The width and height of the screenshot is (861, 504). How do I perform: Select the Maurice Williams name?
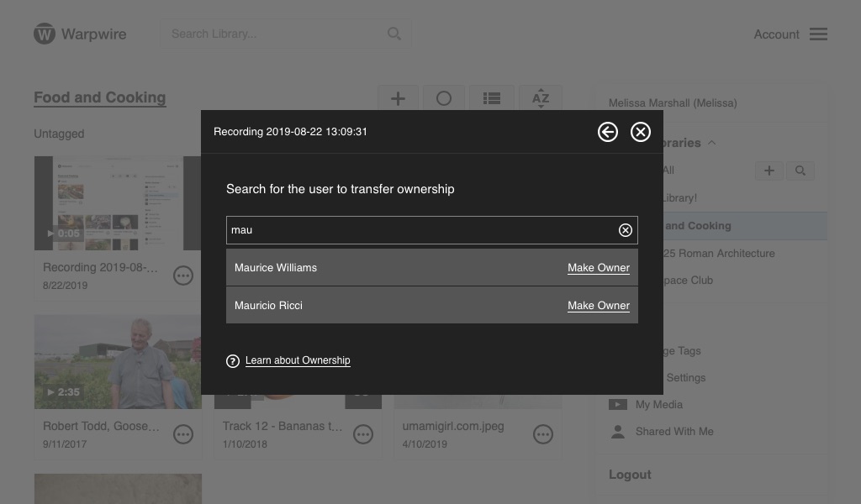(x=276, y=268)
